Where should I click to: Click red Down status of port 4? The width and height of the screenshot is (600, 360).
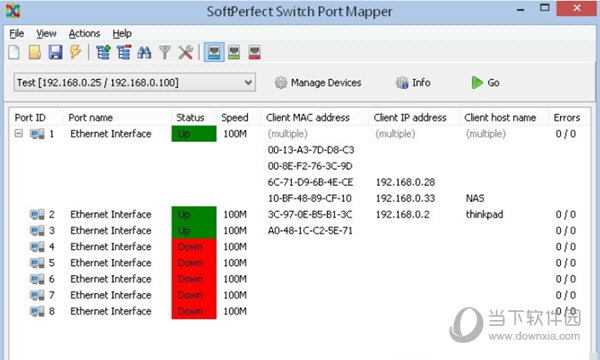(194, 247)
